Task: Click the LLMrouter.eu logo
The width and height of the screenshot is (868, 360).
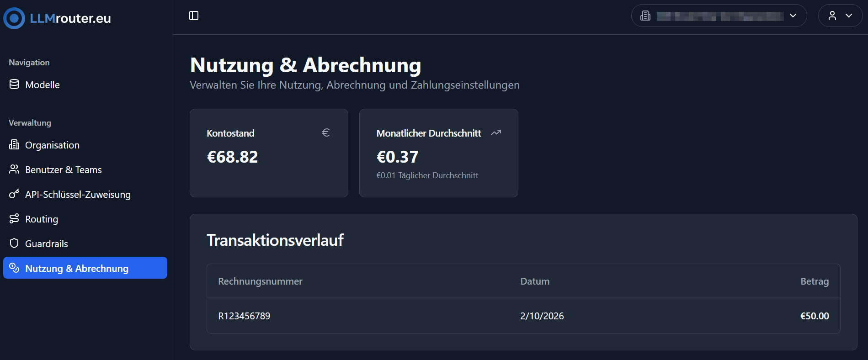Action: pyautogui.click(x=57, y=18)
